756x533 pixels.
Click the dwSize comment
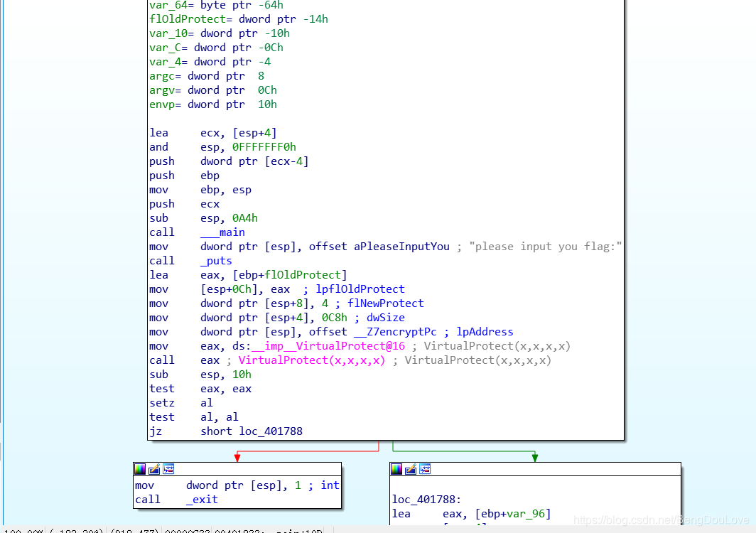click(x=386, y=318)
